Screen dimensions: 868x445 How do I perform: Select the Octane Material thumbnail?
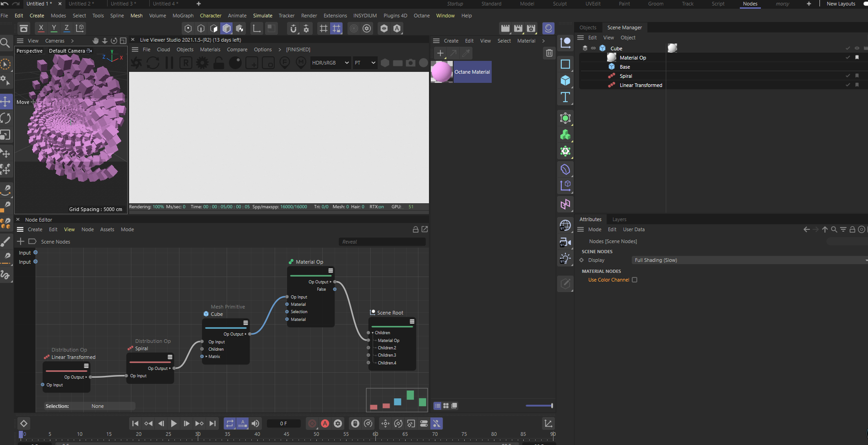click(442, 72)
